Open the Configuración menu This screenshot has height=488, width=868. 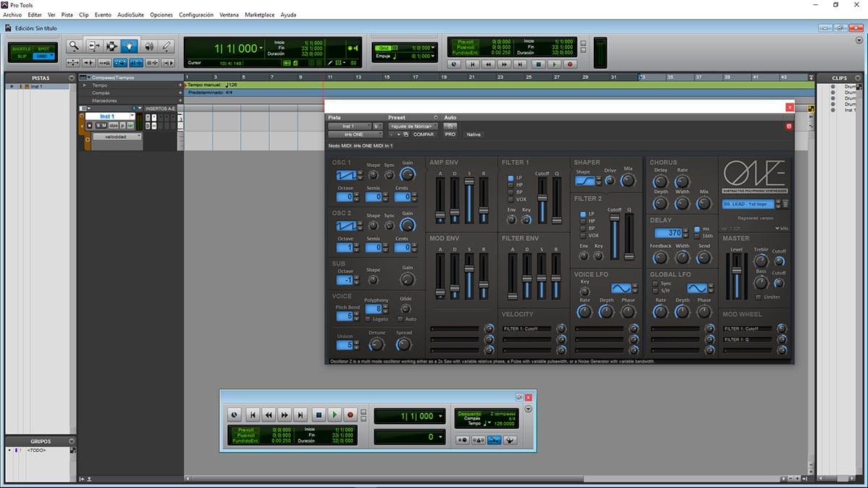196,14
